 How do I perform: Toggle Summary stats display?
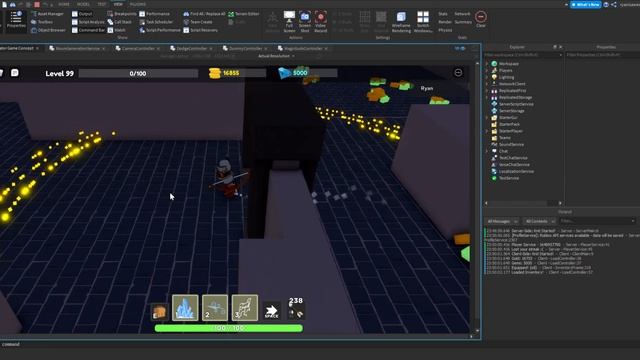pyautogui.click(x=463, y=22)
